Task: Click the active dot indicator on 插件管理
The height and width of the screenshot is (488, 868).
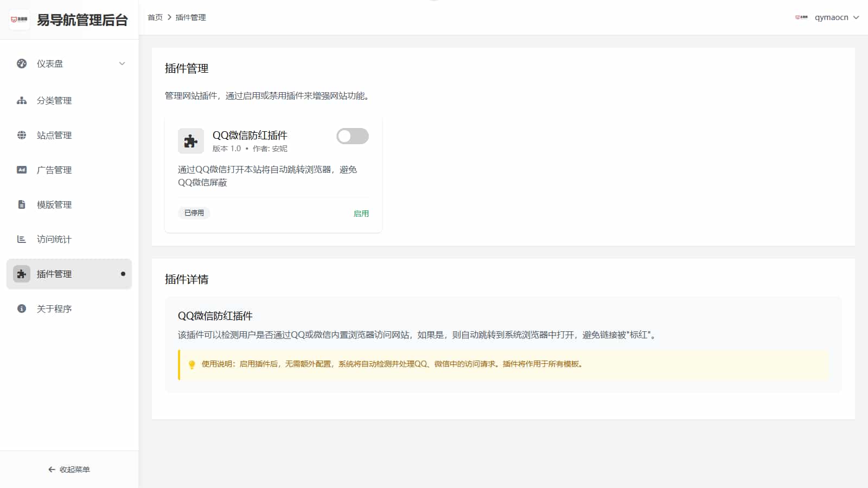Action: (x=123, y=274)
